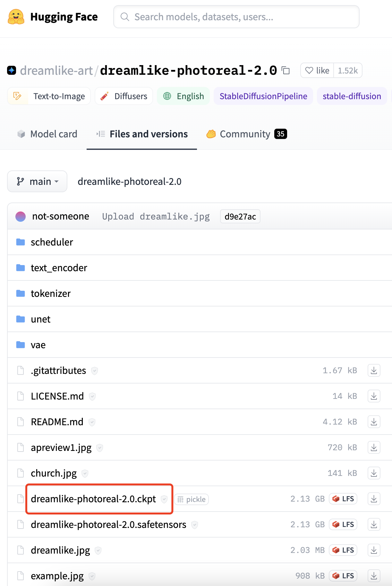Viewport: 392px width, 586px height.
Task: Click the Hugging Face home text
Action: pos(64,17)
